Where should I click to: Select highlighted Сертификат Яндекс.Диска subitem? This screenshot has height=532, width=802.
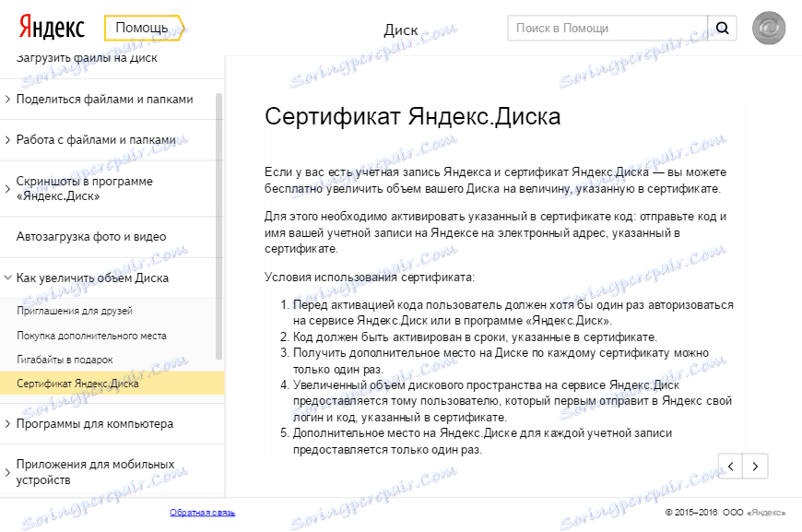tap(112, 384)
